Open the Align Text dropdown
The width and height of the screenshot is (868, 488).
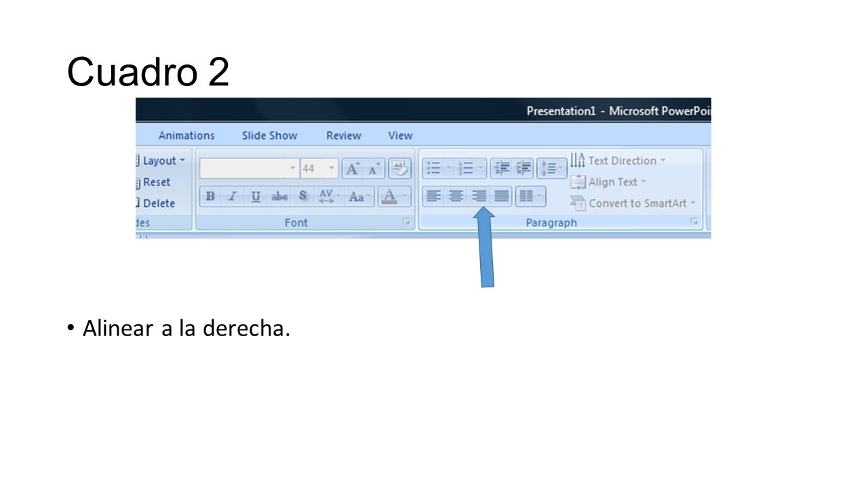(x=609, y=182)
